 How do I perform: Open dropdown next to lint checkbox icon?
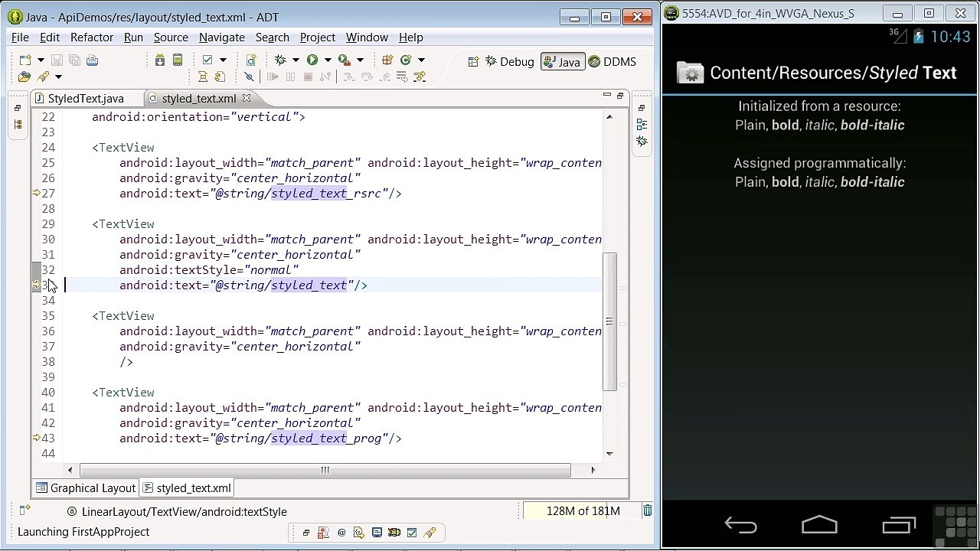223,60
